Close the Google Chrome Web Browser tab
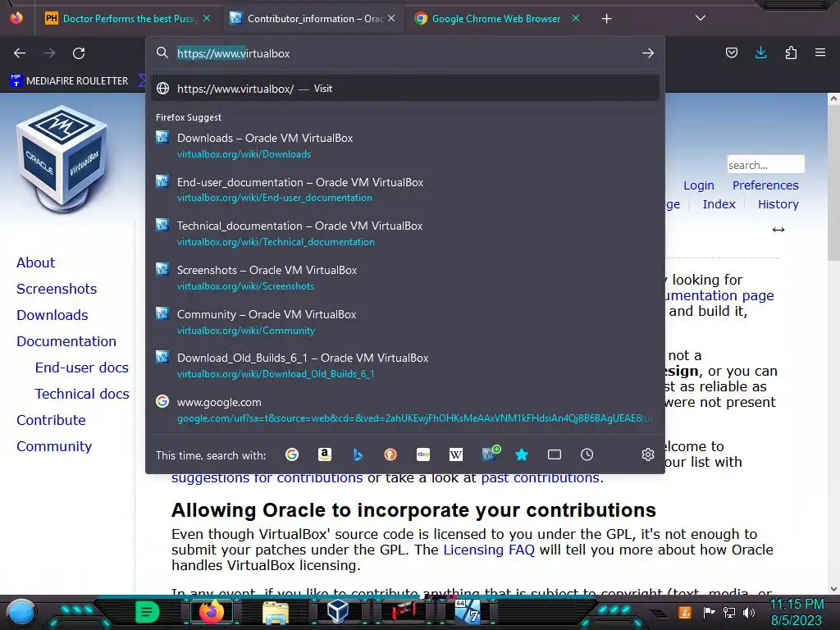The image size is (840, 630). 576,18
